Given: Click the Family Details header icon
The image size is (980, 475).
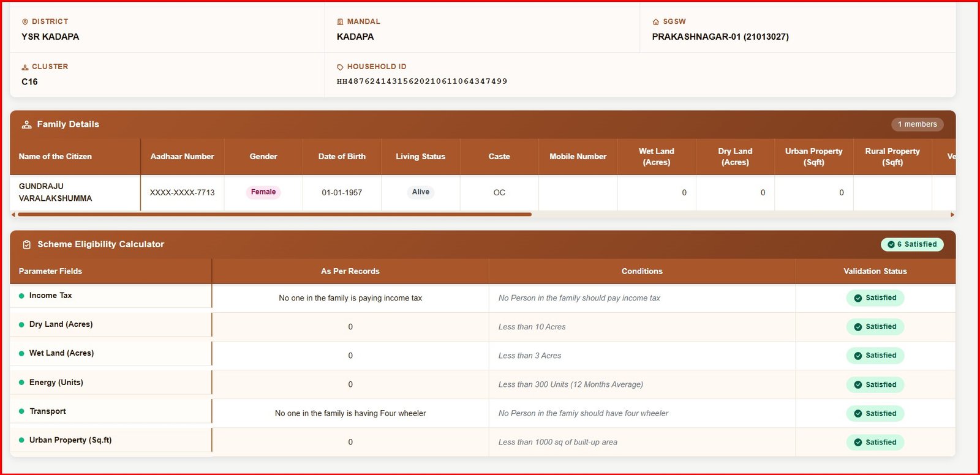Looking at the screenshot, I should pos(27,124).
